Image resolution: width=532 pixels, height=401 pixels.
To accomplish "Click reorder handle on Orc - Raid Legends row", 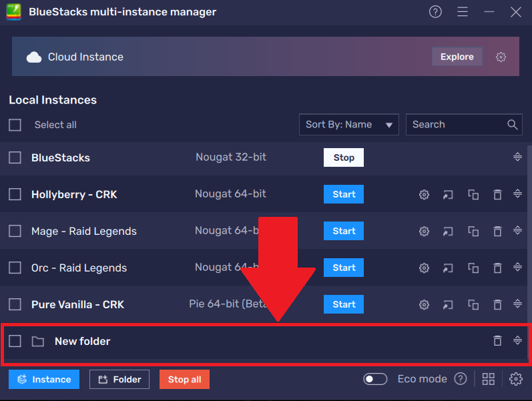I will (517, 267).
